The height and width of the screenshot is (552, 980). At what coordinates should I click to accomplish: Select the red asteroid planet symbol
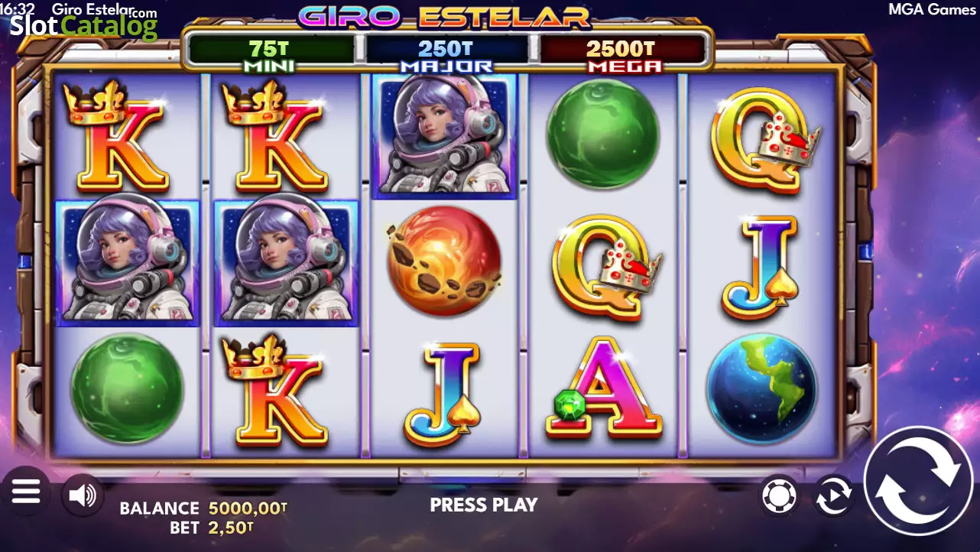point(444,262)
